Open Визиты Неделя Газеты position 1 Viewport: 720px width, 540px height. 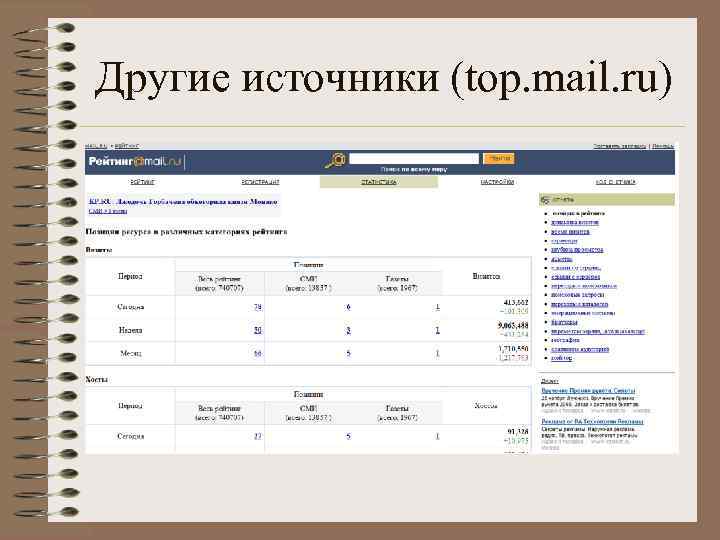click(438, 330)
